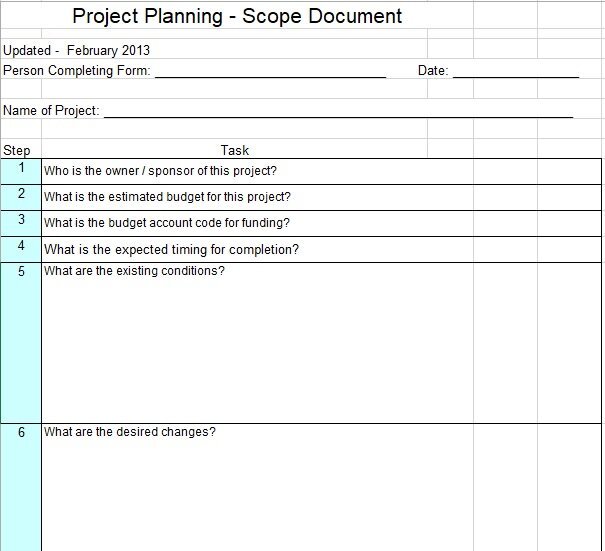This screenshot has width=605, height=551.
Task: Select the expected timing for completion cell
Action: coord(171,249)
